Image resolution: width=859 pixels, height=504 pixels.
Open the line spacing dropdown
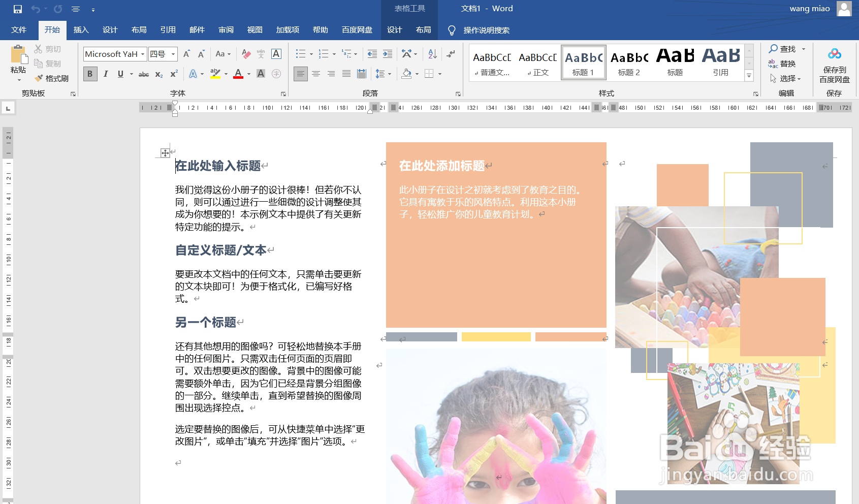(x=383, y=74)
